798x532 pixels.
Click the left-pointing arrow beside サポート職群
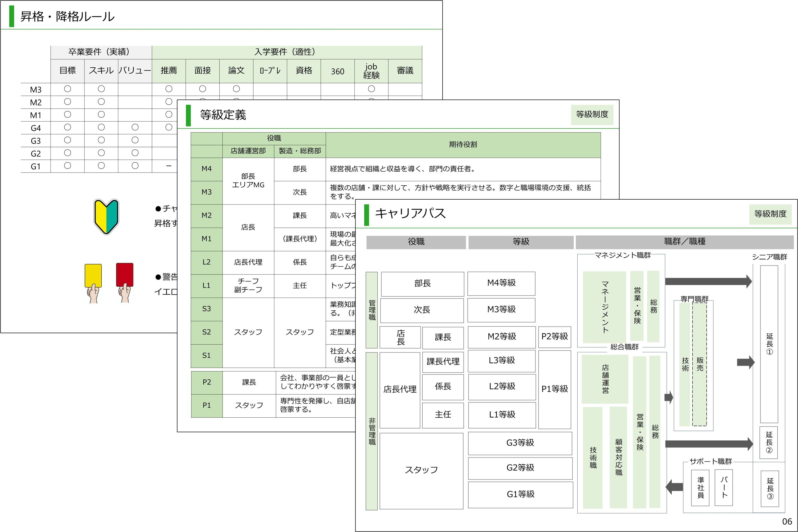(x=674, y=487)
